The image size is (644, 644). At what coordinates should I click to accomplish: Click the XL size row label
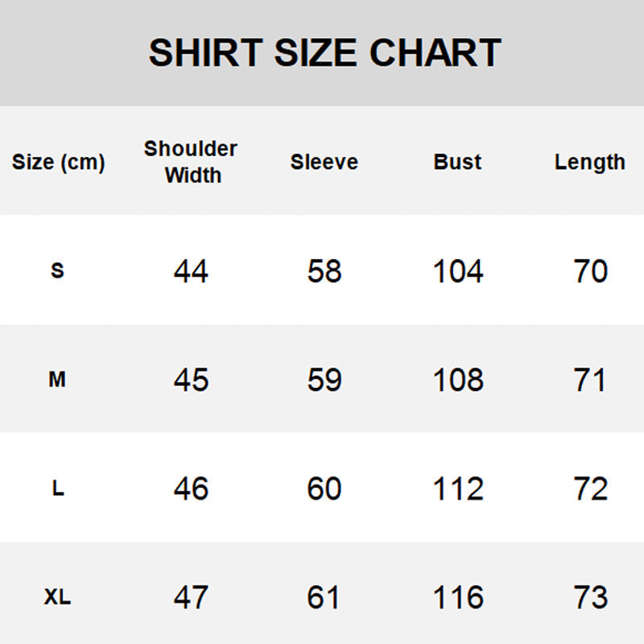click(57, 597)
